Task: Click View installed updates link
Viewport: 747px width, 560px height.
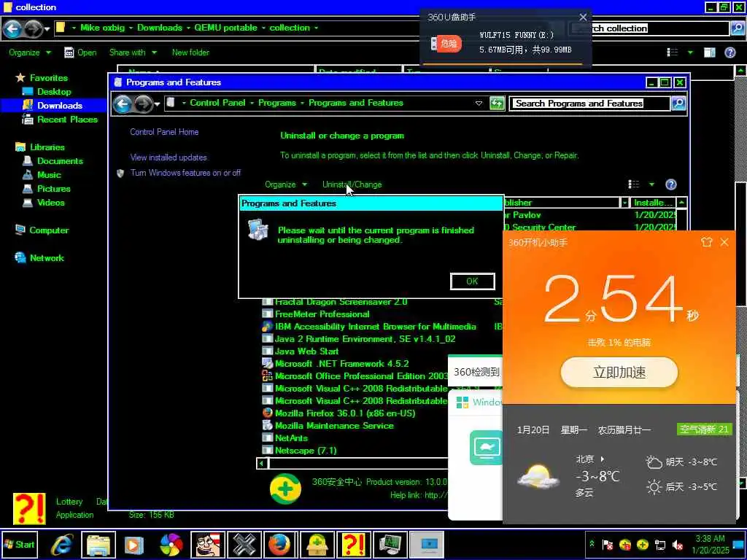Action: tap(169, 157)
